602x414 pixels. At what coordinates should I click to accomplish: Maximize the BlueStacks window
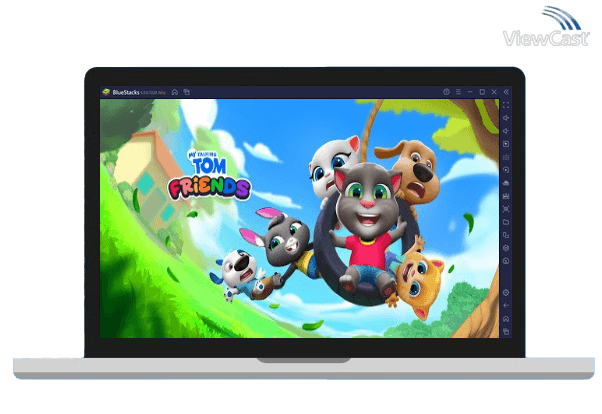[482, 92]
